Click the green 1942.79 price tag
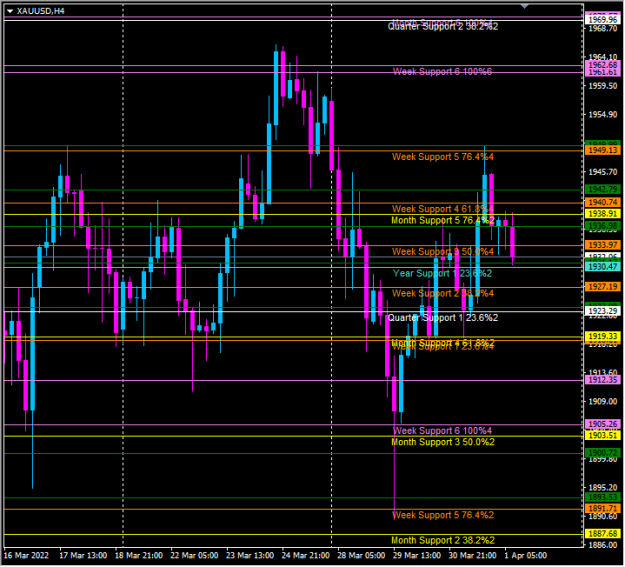Viewport: 625px width, 567px height. [x=603, y=189]
